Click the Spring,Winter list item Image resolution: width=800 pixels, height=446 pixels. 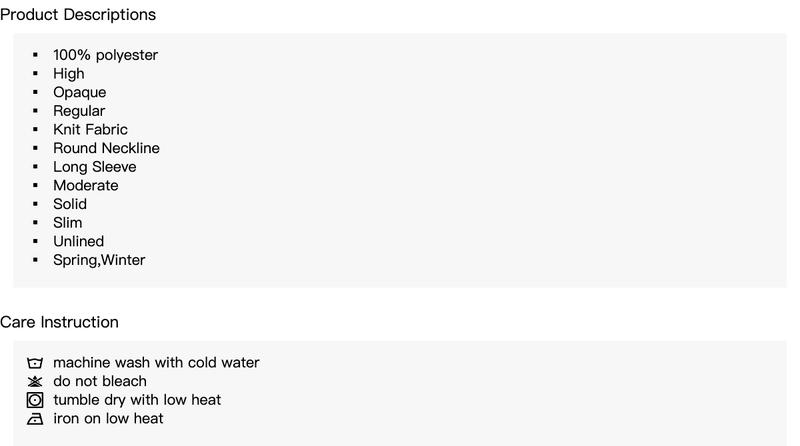point(99,260)
